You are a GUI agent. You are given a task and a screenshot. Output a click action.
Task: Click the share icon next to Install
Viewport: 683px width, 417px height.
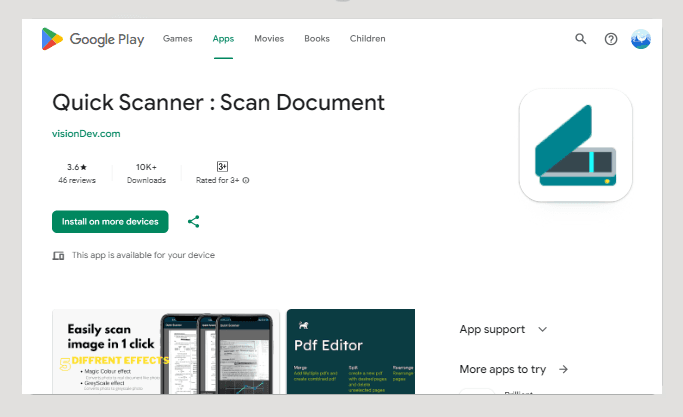click(x=193, y=221)
